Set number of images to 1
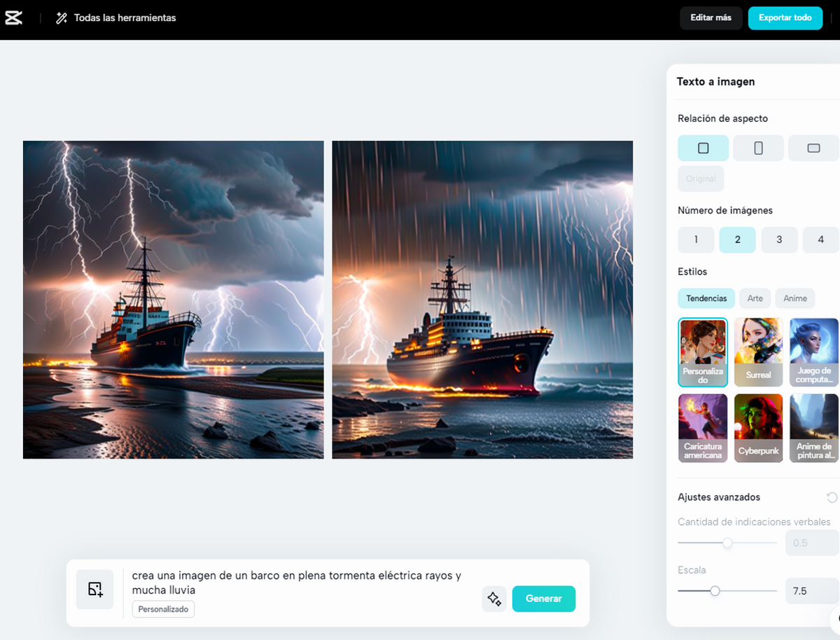 point(696,239)
